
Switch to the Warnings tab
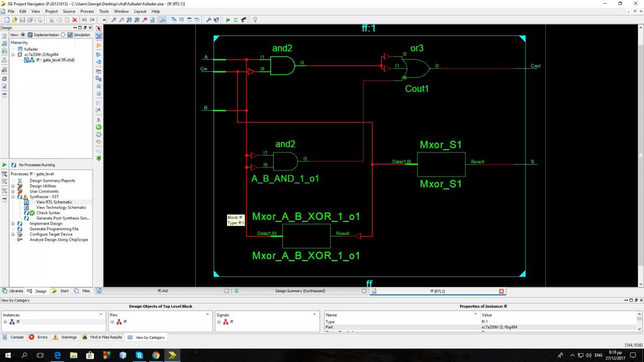tap(65, 337)
